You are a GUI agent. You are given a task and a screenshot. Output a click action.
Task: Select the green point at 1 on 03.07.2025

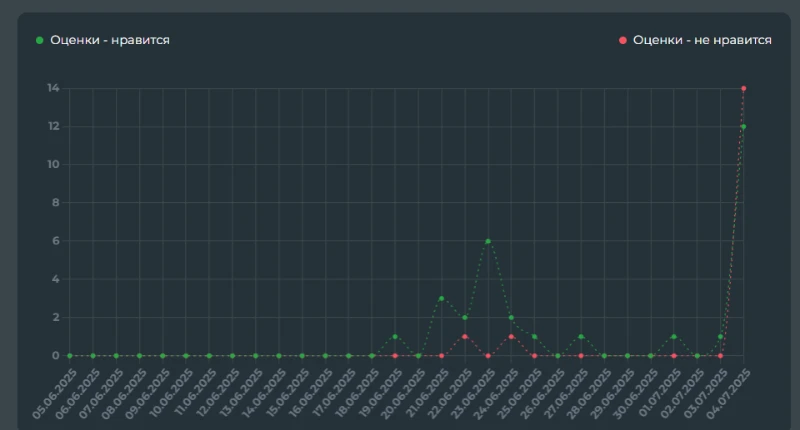[720, 337]
